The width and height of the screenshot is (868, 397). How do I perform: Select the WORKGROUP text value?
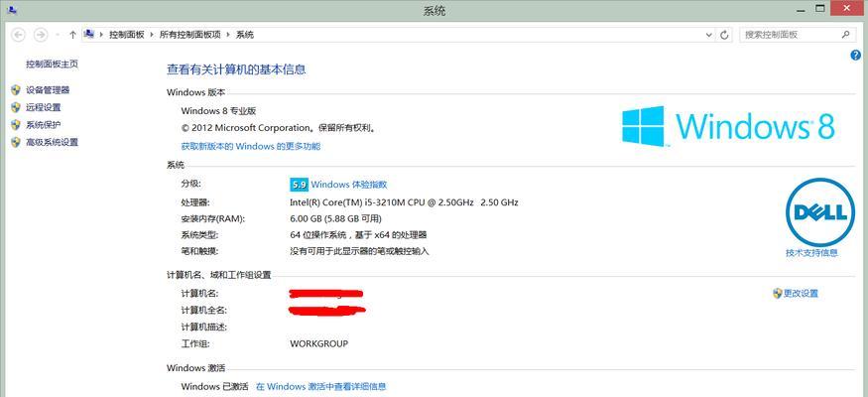318,343
